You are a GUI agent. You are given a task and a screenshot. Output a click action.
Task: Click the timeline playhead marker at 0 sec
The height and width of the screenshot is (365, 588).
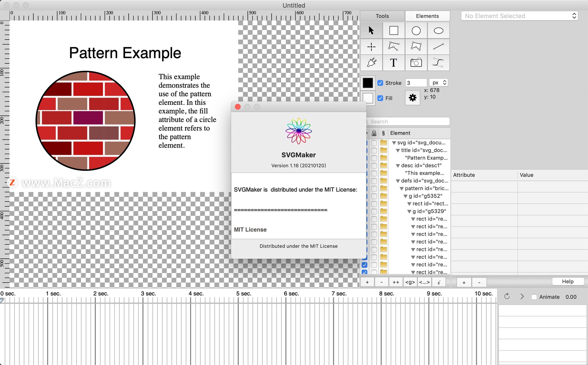2,301
